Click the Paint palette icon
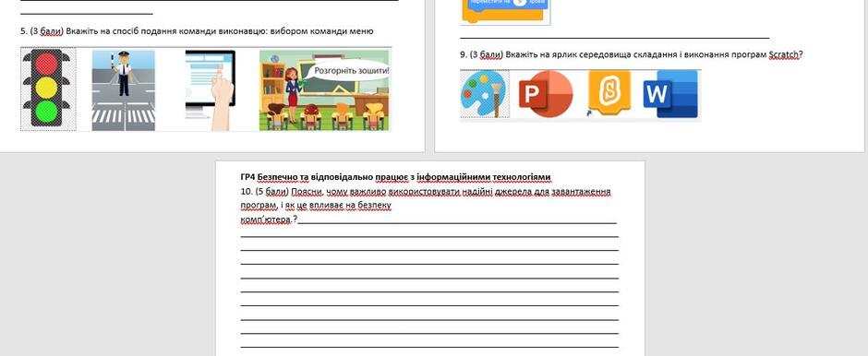868x356 pixels. tap(485, 94)
